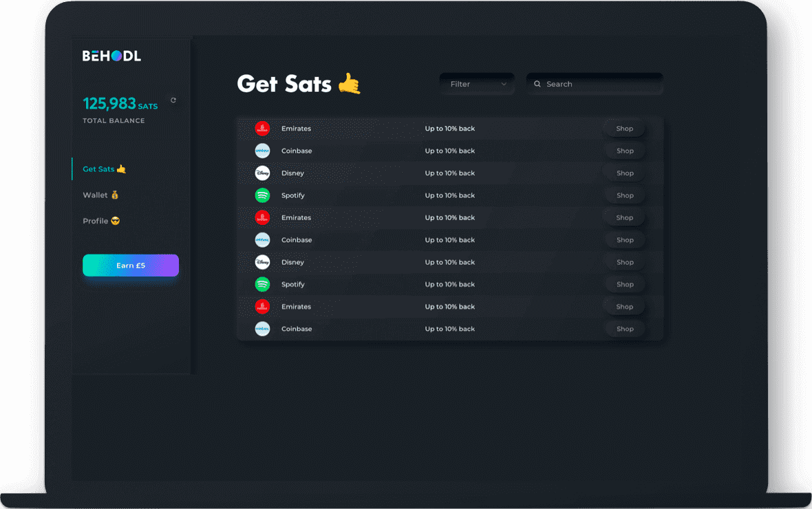Click the second Disney logo icon
Screen dimensions: 812x509
[263, 262]
